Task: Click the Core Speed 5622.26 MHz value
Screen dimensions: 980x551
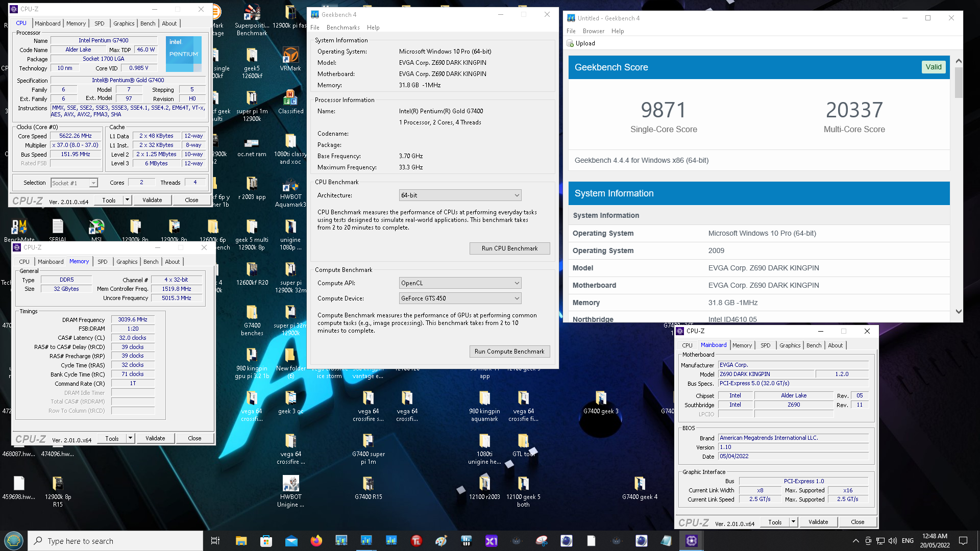Action: [76, 136]
